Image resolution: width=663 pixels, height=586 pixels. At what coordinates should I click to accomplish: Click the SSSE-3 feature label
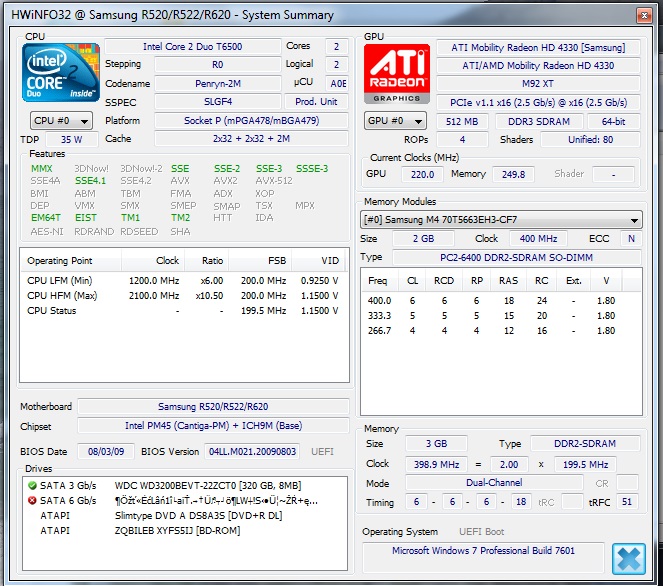[312, 169]
